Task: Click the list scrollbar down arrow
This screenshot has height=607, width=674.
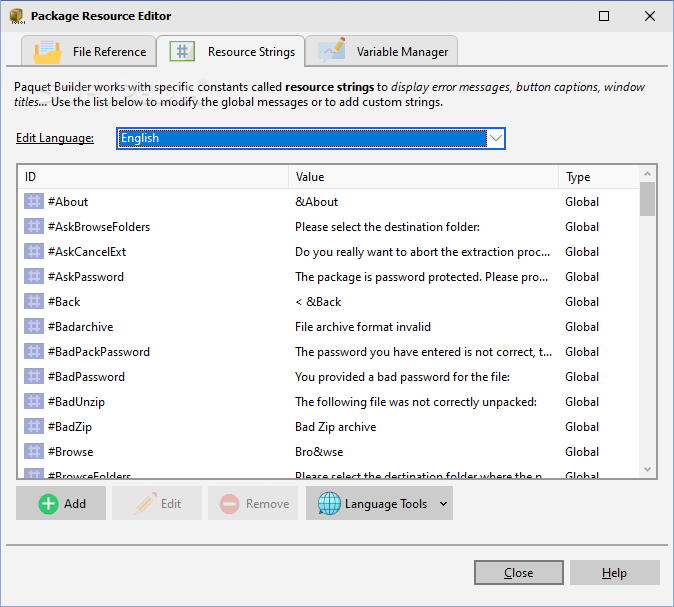Action: click(x=647, y=469)
